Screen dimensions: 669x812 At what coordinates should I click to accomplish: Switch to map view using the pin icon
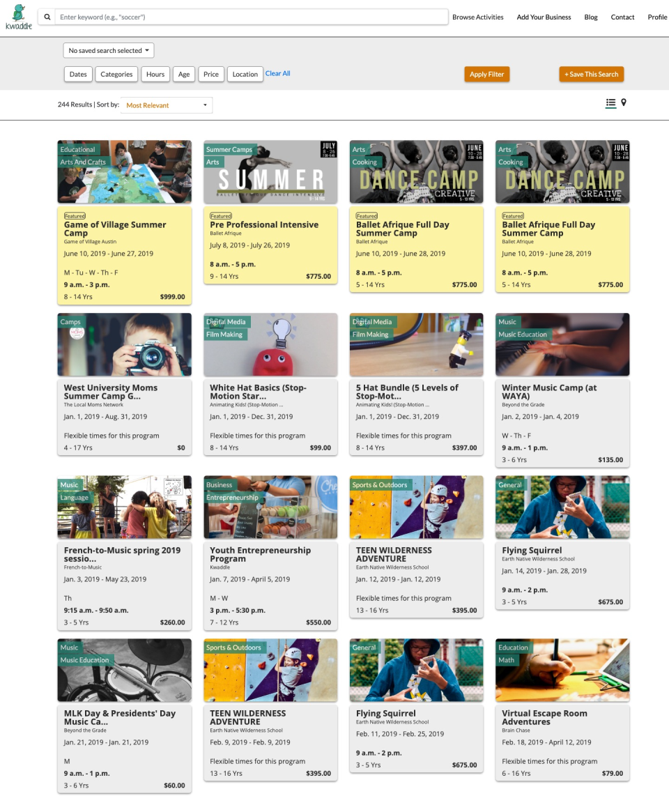click(x=624, y=102)
